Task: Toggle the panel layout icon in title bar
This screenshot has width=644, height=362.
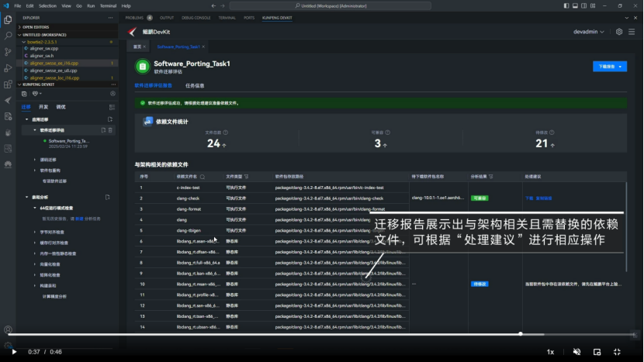Action: pos(575,5)
